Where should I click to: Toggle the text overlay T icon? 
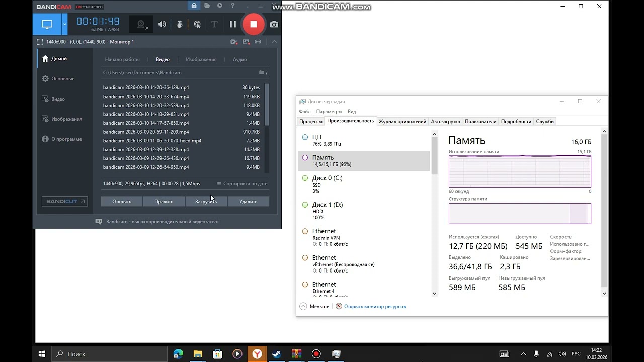pos(214,24)
